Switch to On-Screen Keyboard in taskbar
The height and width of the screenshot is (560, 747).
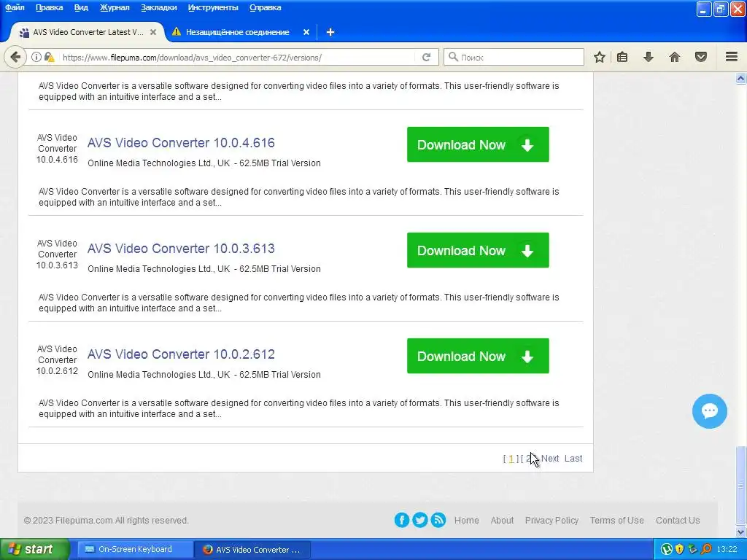click(x=135, y=549)
